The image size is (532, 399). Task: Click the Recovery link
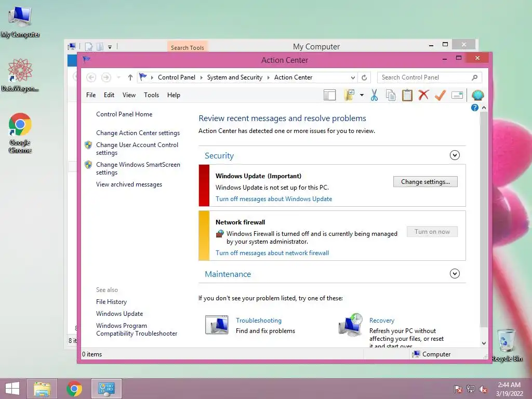pyautogui.click(x=382, y=320)
